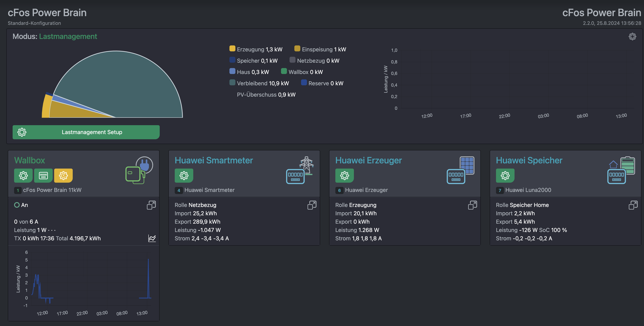Click Huawei Luna2000 device name

pyautogui.click(x=528, y=190)
